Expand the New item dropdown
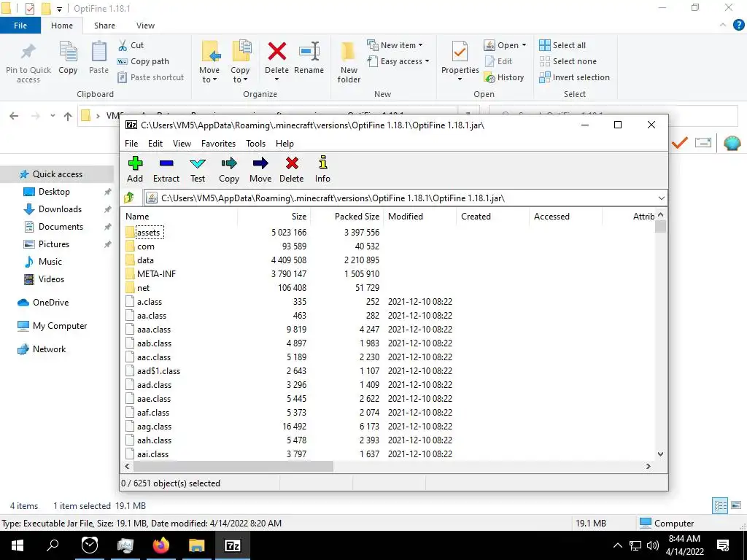This screenshot has height=560, width=747. 420,45
